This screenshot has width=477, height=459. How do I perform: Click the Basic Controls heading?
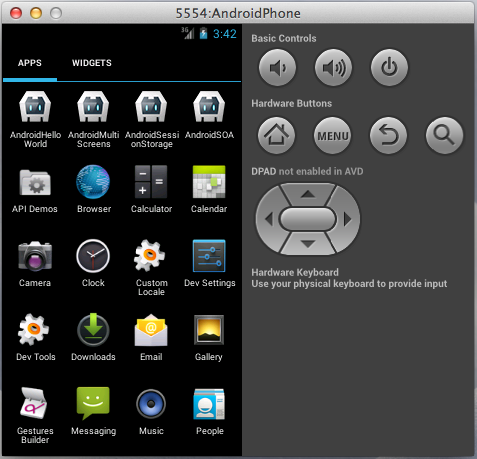(284, 38)
